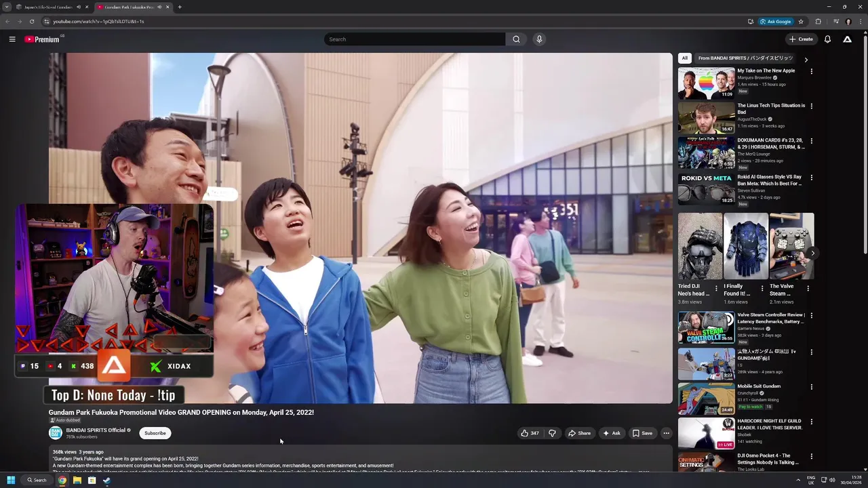
Task: Click the Windows taskbar search box
Action: (x=37, y=481)
